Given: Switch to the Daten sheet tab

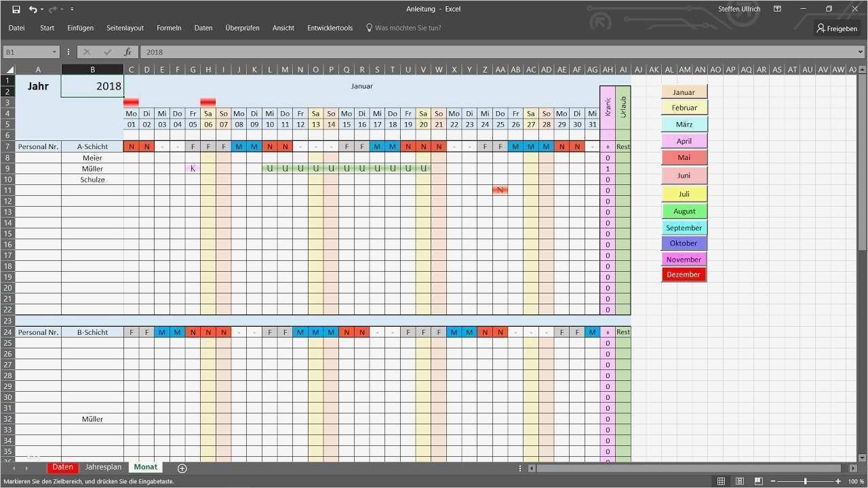Looking at the screenshot, I should (x=62, y=467).
